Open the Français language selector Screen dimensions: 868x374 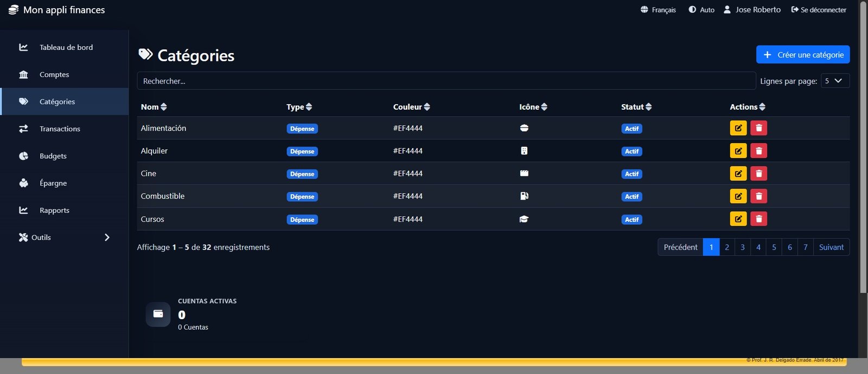tap(658, 10)
